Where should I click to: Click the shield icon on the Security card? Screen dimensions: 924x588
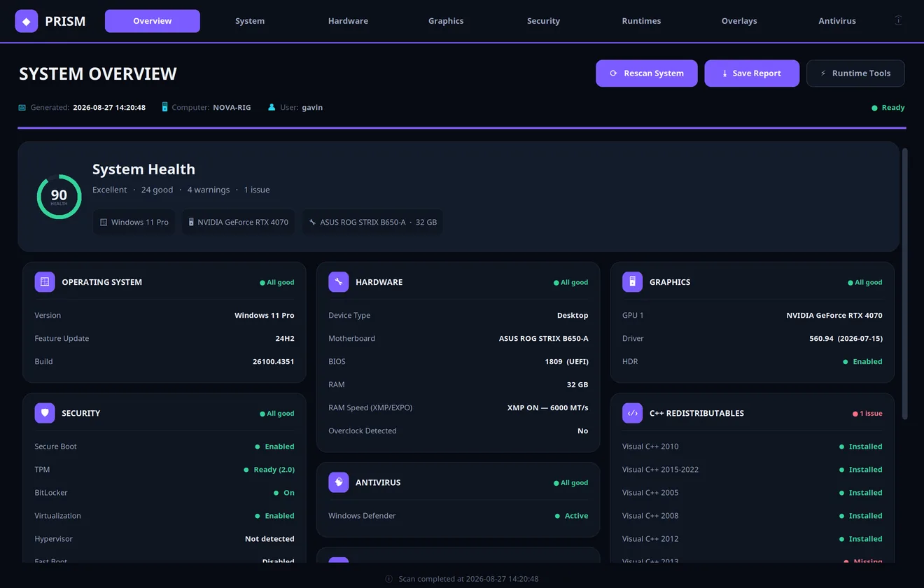coord(45,413)
